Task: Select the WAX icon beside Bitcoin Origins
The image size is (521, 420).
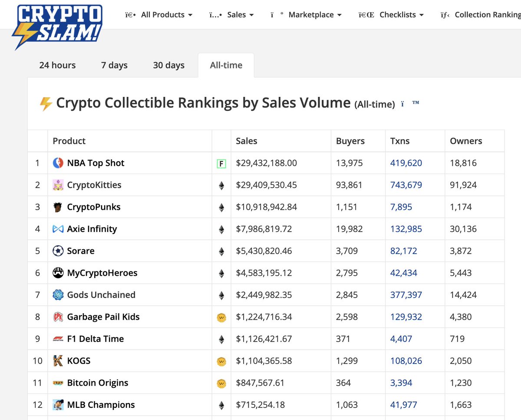Action: [221, 383]
